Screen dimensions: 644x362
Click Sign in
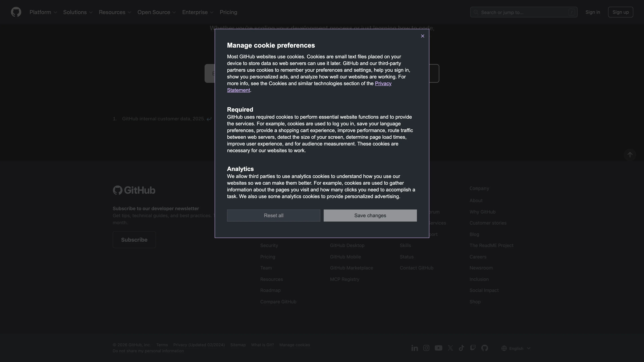pos(593,12)
